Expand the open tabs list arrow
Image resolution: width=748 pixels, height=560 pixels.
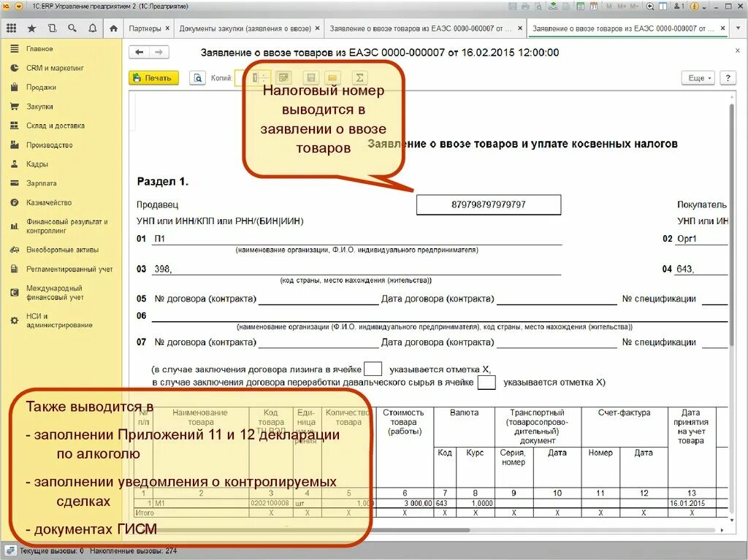coord(738,28)
